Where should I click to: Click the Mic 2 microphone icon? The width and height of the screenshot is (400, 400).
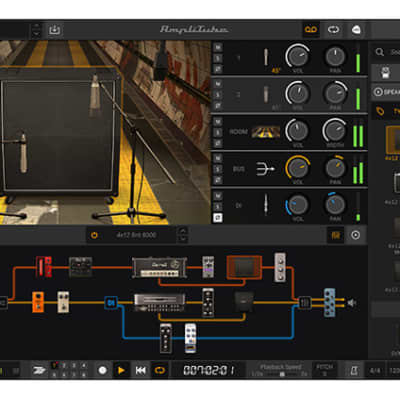click(x=266, y=94)
